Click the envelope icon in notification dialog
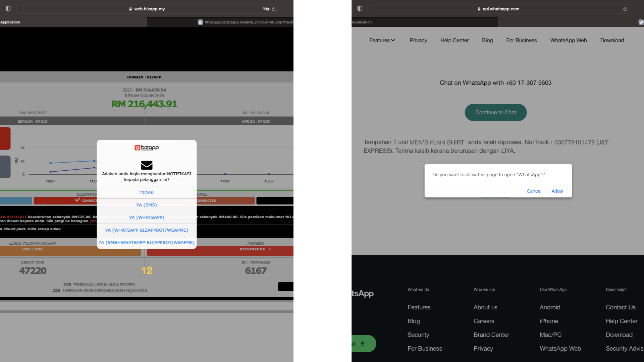The width and height of the screenshot is (644, 362). tap(147, 165)
